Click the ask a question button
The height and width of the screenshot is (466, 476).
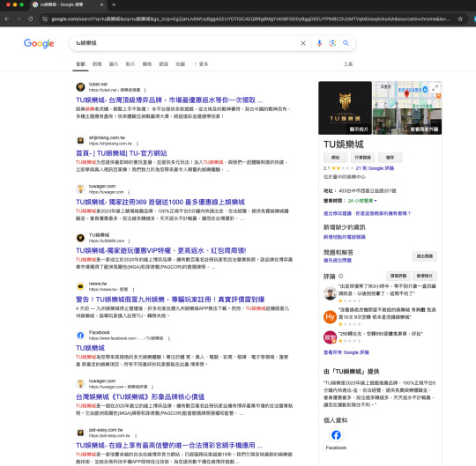click(424, 256)
